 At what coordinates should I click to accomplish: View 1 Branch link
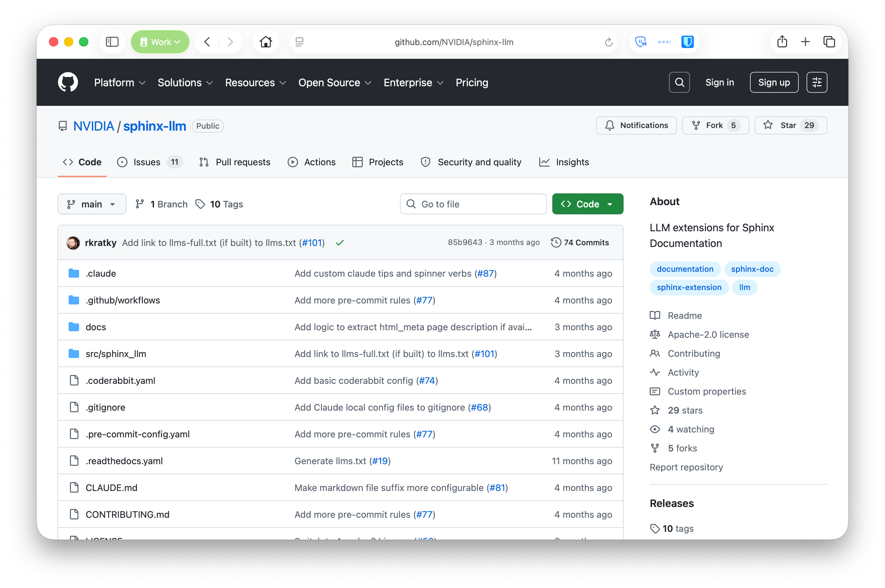[162, 204]
